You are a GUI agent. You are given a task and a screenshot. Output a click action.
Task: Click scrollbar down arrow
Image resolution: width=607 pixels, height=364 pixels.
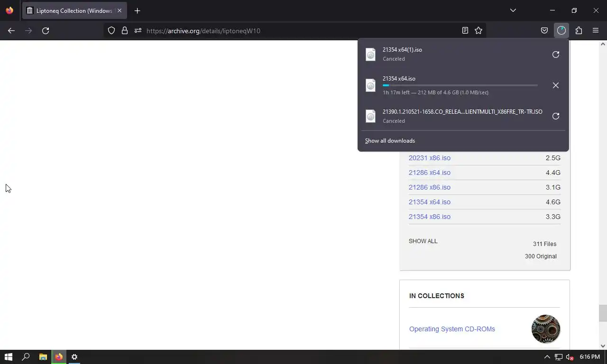(603, 346)
